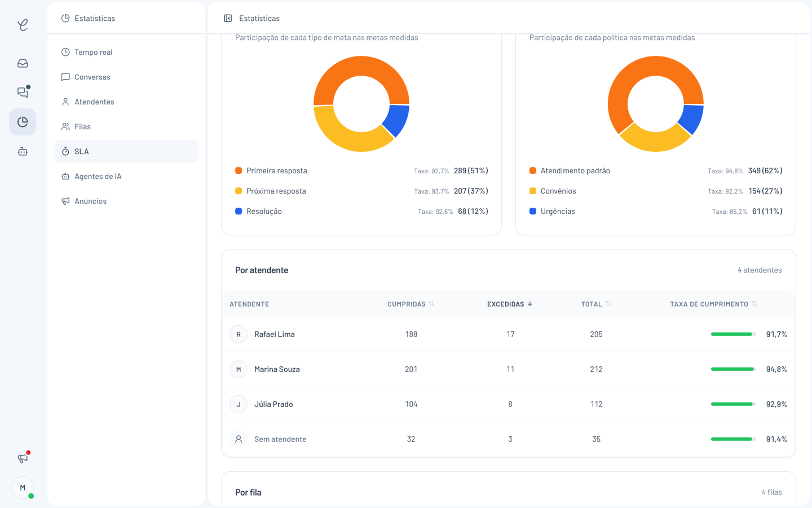
Task: Open announcements megaphone icon with red badge
Action: click(x=23, y=458)
